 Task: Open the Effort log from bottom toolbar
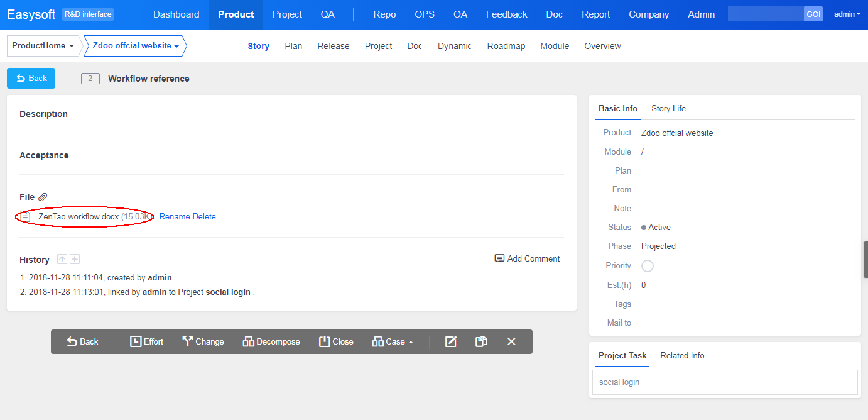click(146, 341)
